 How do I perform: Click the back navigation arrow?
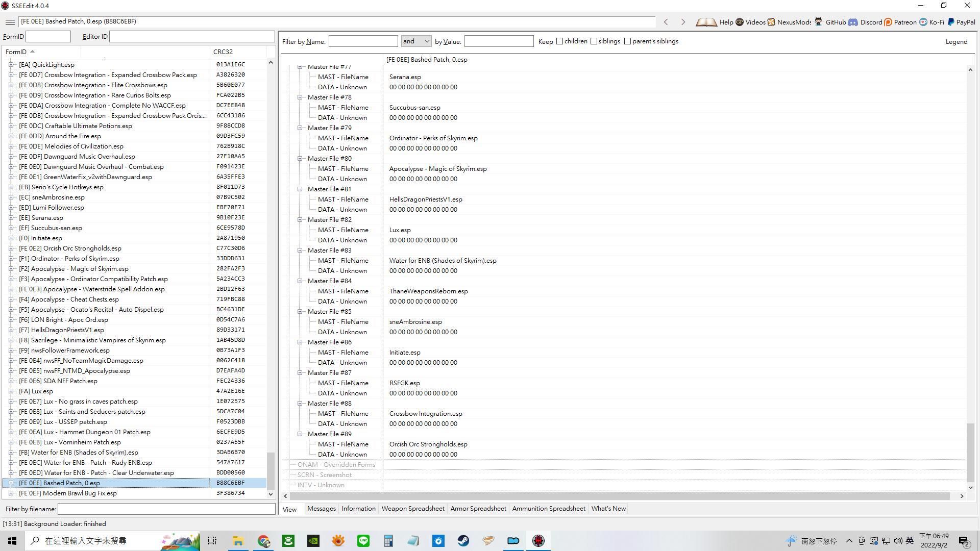click(666, 22)
